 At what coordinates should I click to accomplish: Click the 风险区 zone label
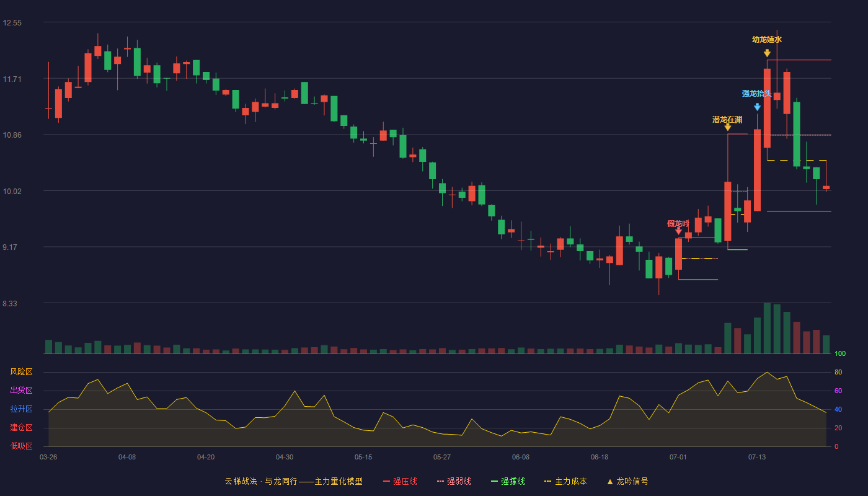(x=21, y=372)
